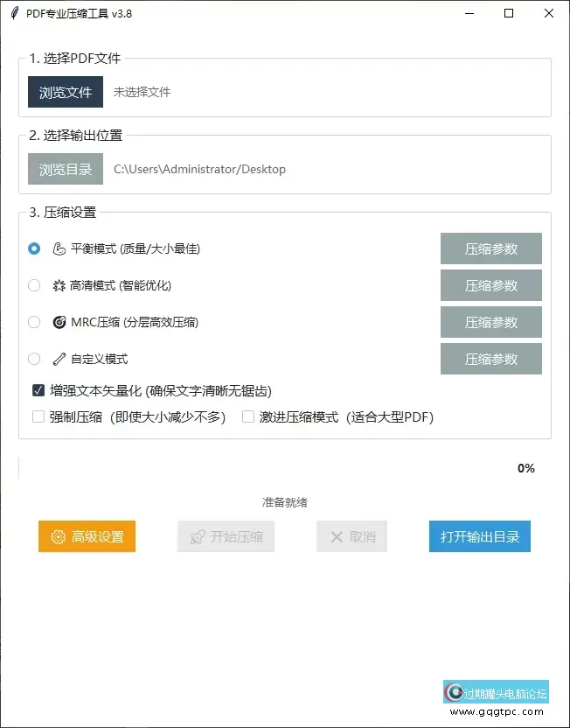570x728 pixels.
Task: Click the 自定义模式 label text
Action: pyautogui.click(x=100, y=359)
